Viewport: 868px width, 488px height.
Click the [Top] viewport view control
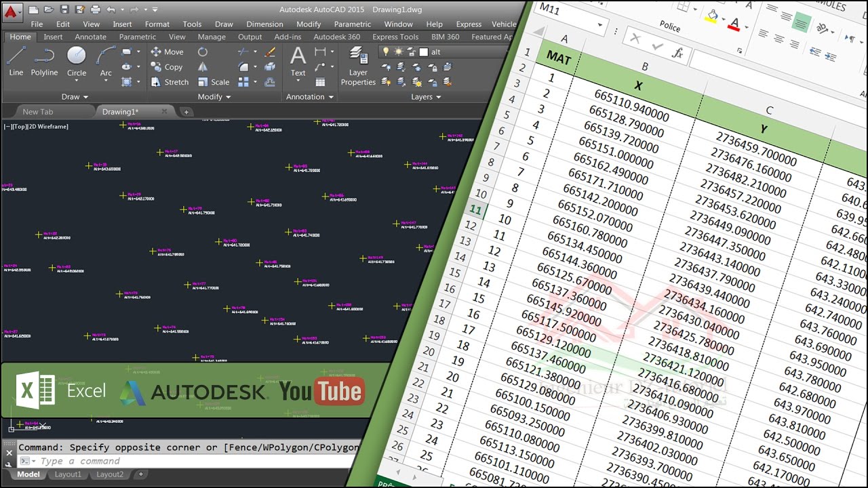point(20,126)
